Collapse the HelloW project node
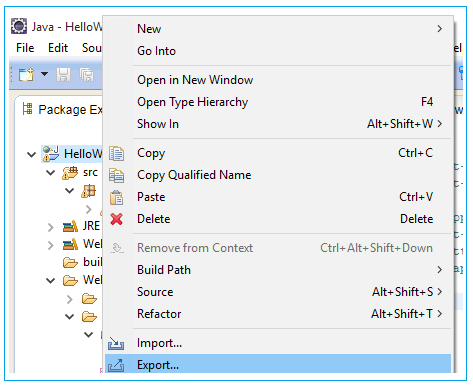This screenshot has width=473, height=389. coord(32,154)
